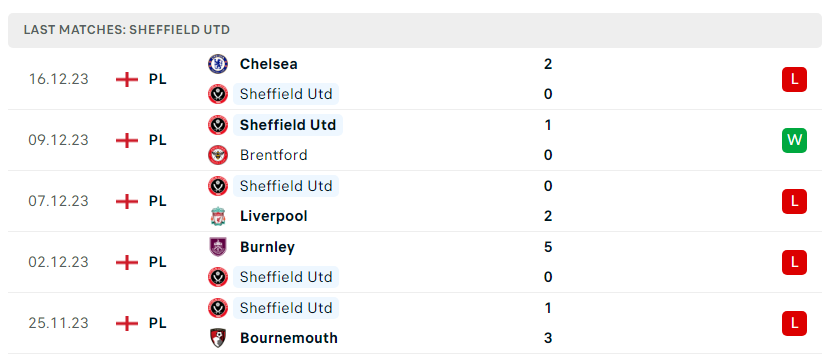The width and height of the screenshot is (831, 363).
Task: Open the Bournemouth team link
Action: tap(289, 338)
